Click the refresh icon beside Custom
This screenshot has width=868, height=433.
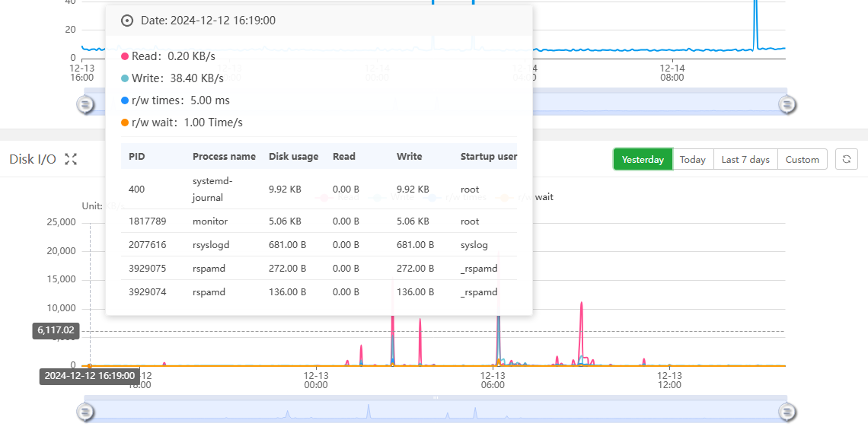847,159
